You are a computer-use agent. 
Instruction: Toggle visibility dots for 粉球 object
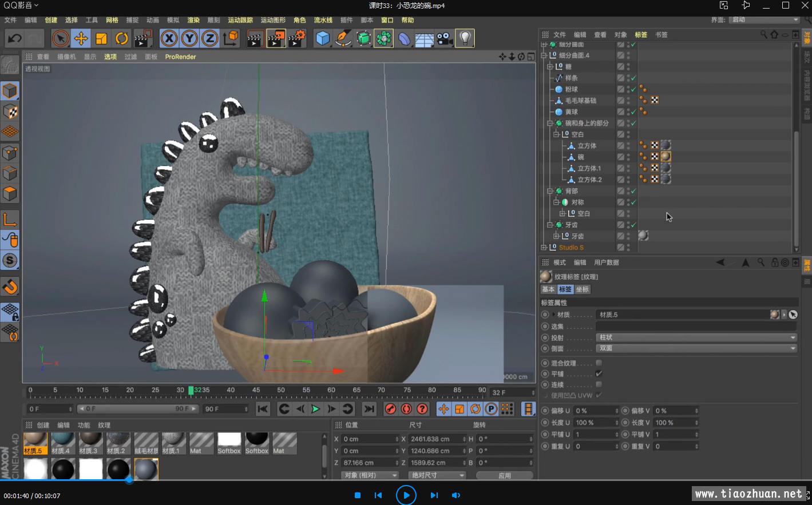(628, 89)
